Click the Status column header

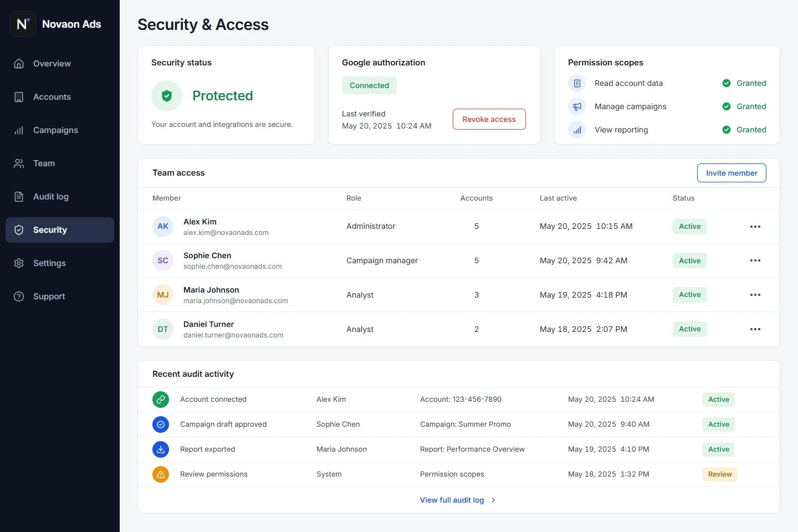(683, 198)
